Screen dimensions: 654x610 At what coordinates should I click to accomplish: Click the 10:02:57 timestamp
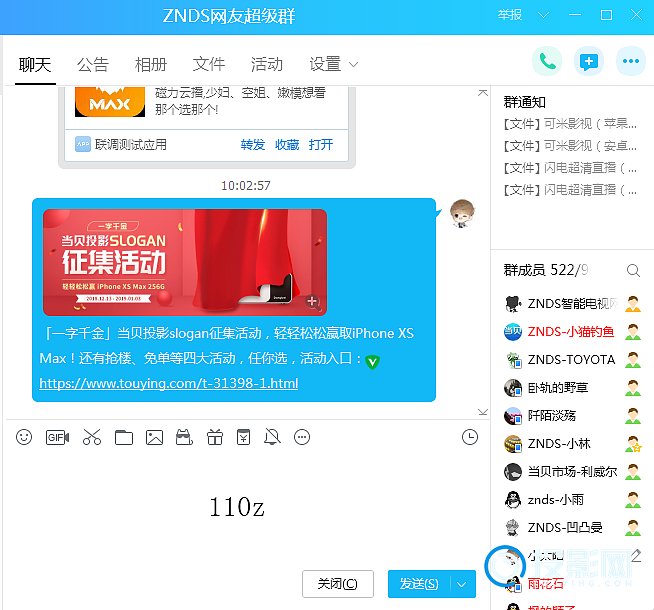pos(246,186)
